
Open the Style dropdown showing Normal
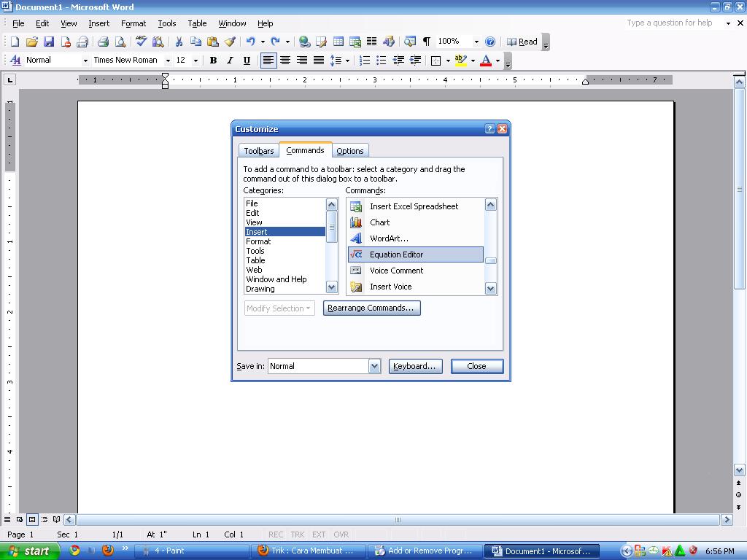(86, 61)
